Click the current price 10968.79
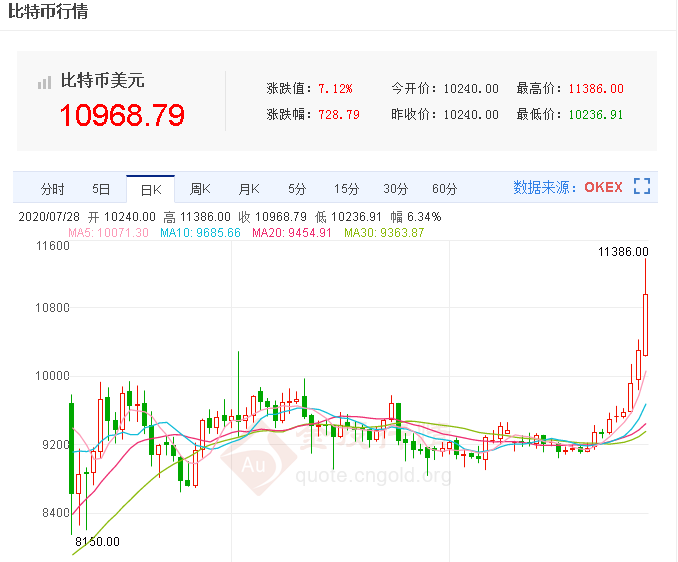The width and height of the screenshot is (678, 562). tap(122, 115)
